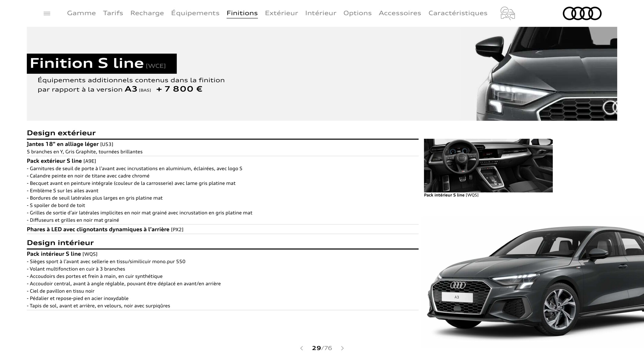Click 'Bordures de seuil latérales plus larges' line

point(95,198)
